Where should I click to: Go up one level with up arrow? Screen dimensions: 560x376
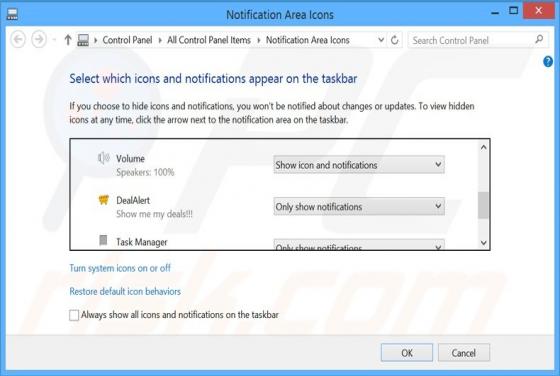[x=68, y=40]
